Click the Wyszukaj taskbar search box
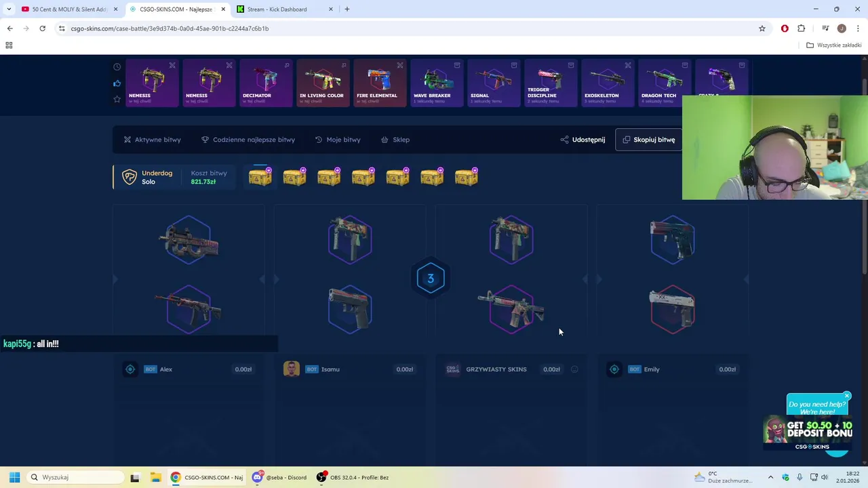The width and height of the screenshot is (868, 488). 75,477
